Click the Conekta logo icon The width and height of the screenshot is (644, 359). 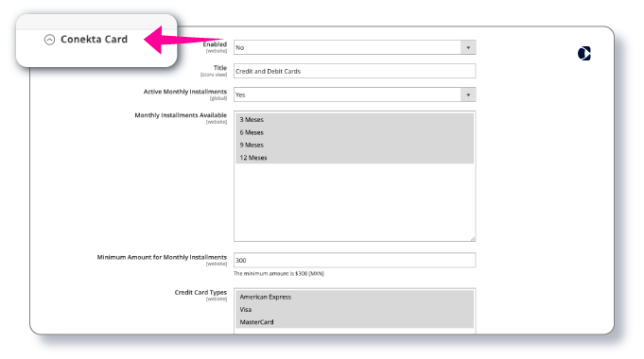point(584,53)
